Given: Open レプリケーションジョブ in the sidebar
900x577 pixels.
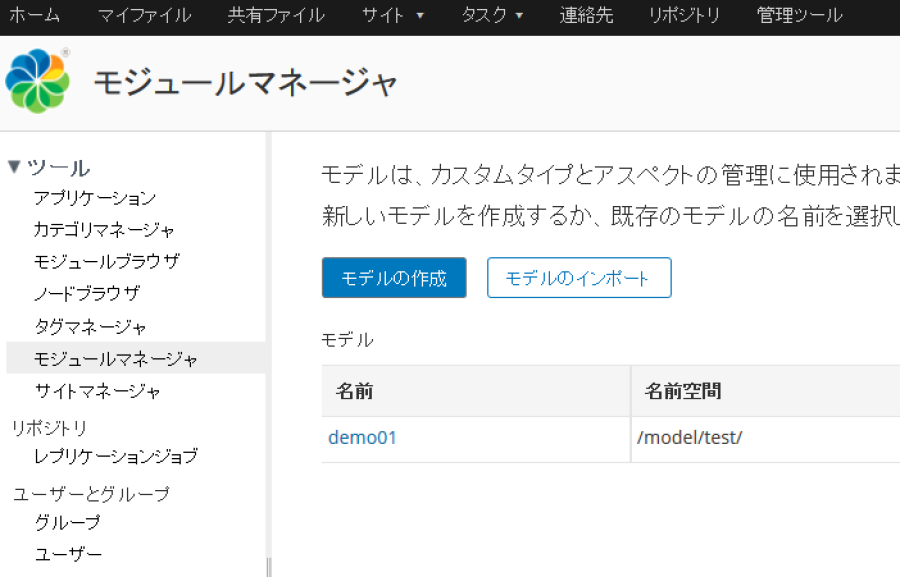Looking at the screenshot, I should (x=116, y=456).
